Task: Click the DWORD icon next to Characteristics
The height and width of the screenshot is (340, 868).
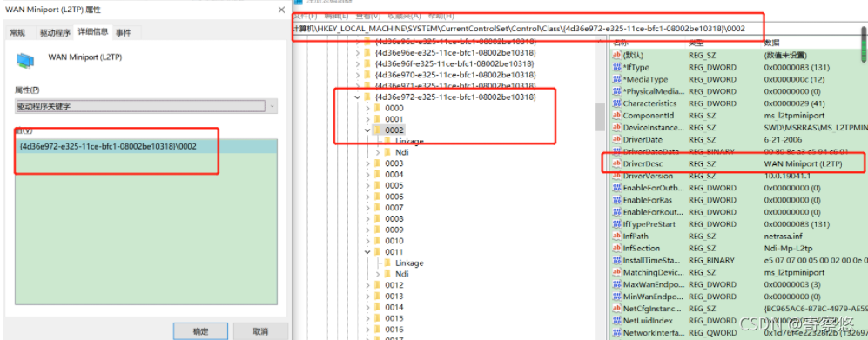Action: [x=616, y=103]
